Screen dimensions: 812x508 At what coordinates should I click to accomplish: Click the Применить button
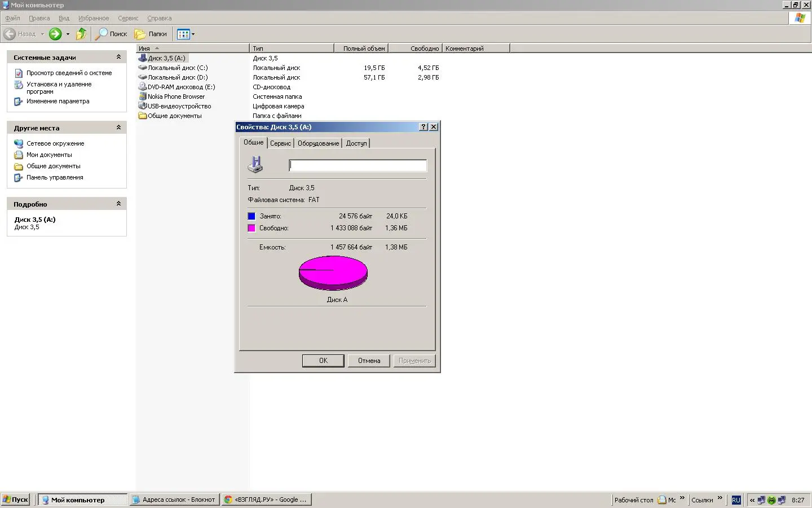(414, 361)
